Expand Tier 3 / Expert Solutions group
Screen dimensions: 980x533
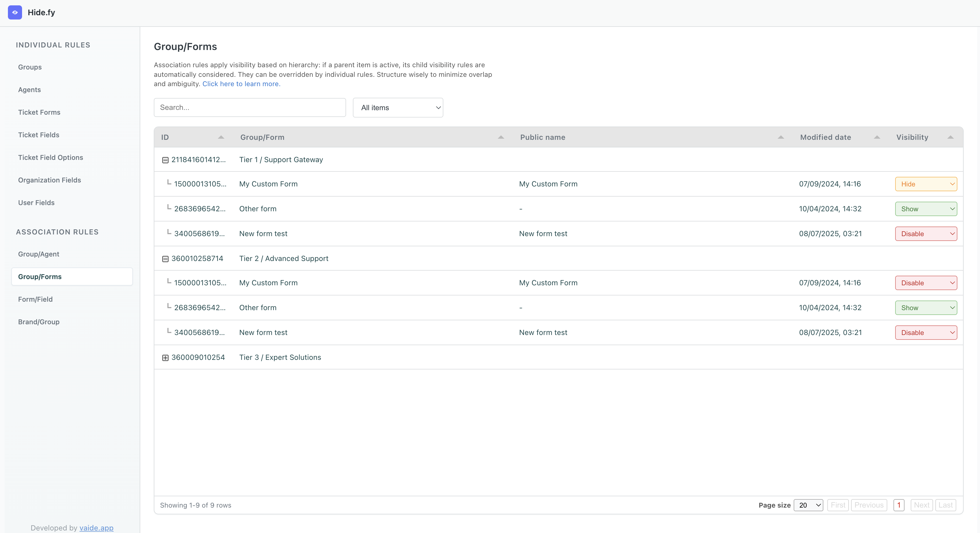click(x=165, y=358)
